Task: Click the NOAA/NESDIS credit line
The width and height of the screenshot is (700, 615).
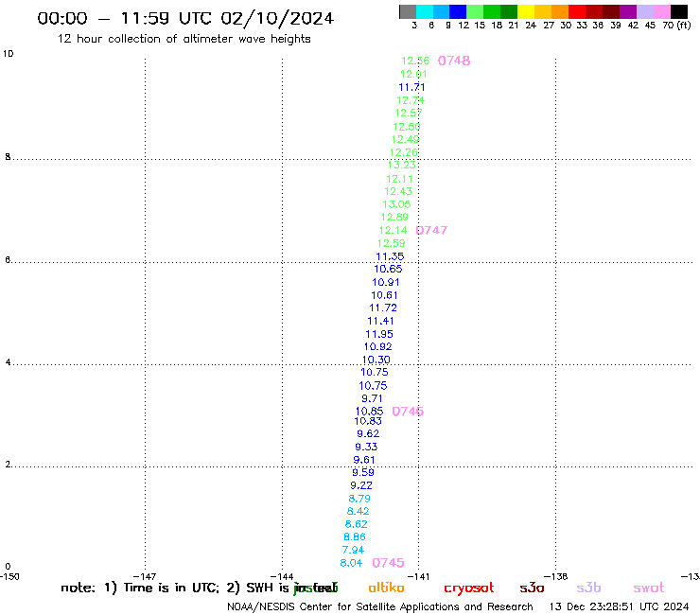Action: (x=380, y=606)
